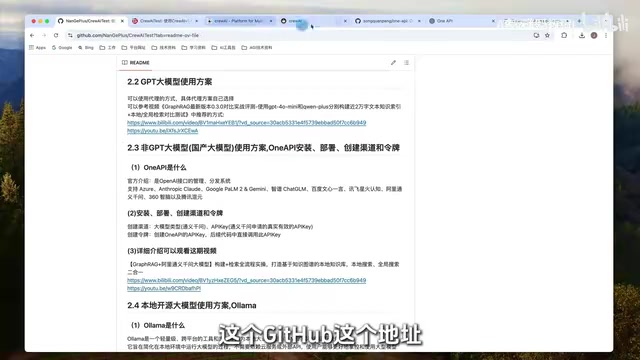The width and height of the screenshot is (640, 360).
Task: Click the 2.3 非GPT大模型 heading
Action: [x=263, y=148]
